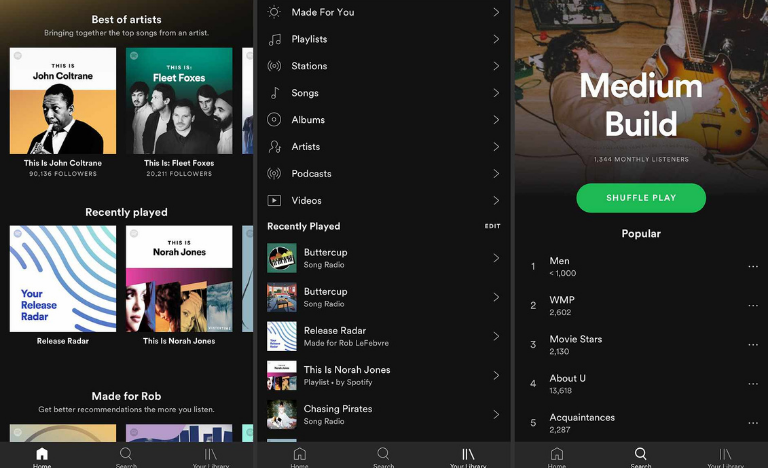
Task: Open more options for Movie Stars
Action: point(753,345)
